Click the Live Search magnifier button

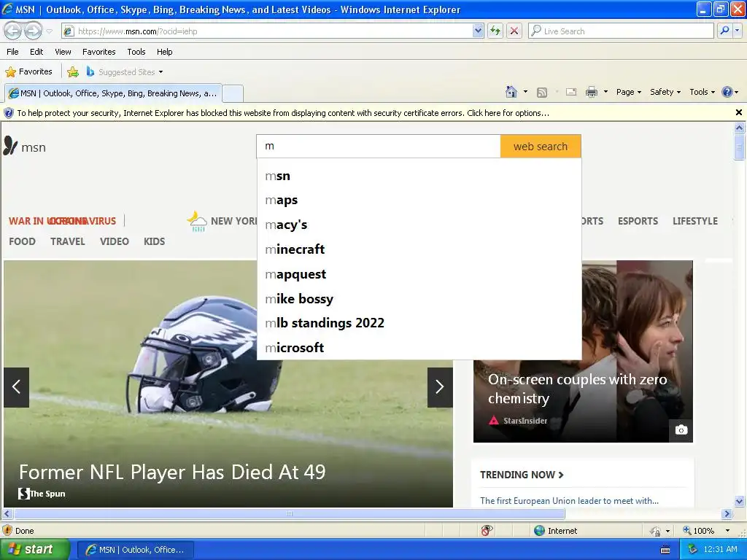pyautogui.click(x=724, y=31)
